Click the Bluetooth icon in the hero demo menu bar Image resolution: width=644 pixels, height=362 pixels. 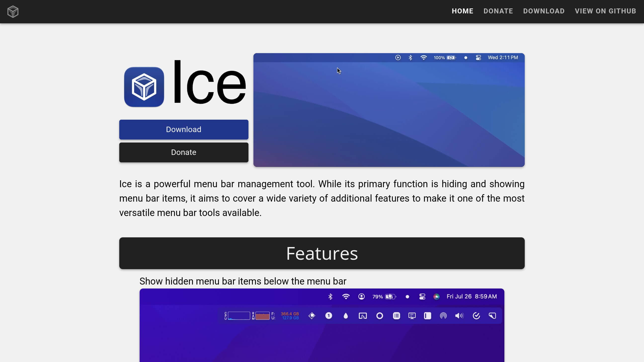coord(410,58)
